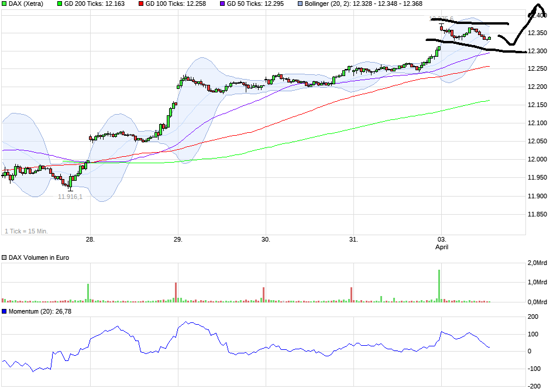Select the 'GD 50 Ticks: 12.295' label
Screen dimensions: 550x392
[255, 4]
